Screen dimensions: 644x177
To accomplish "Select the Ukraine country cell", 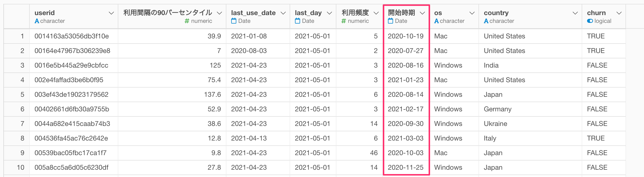I will coord(530,124).
